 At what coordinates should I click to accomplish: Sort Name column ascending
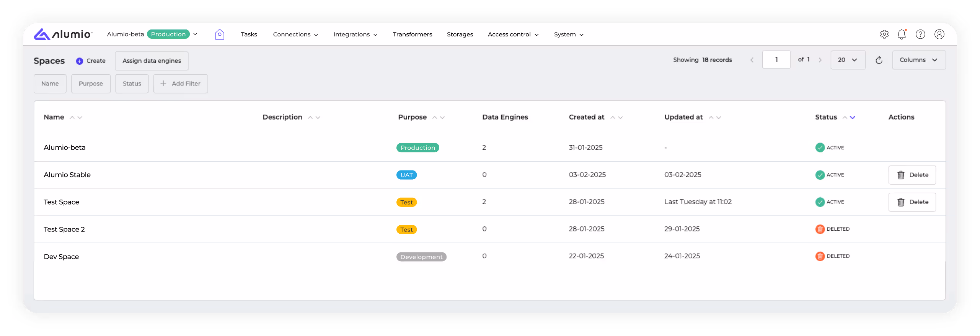point(72,118)
